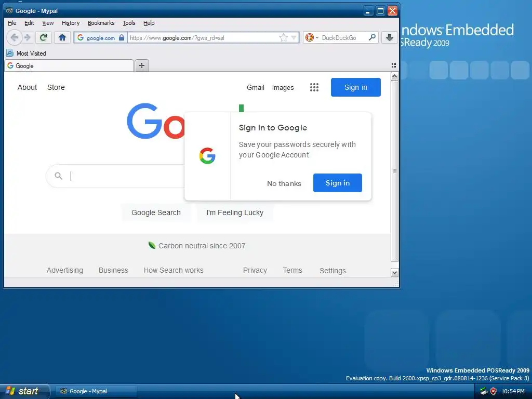Screen dimensions: 532x399
Task: Open the Help menu
Action: pos(149,23)
